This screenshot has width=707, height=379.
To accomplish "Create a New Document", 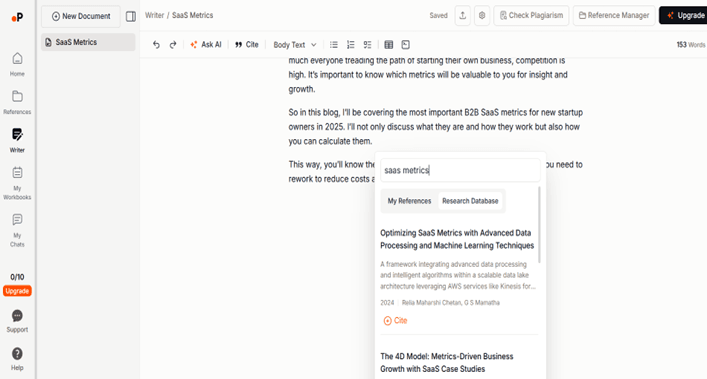I will [81, 16].
